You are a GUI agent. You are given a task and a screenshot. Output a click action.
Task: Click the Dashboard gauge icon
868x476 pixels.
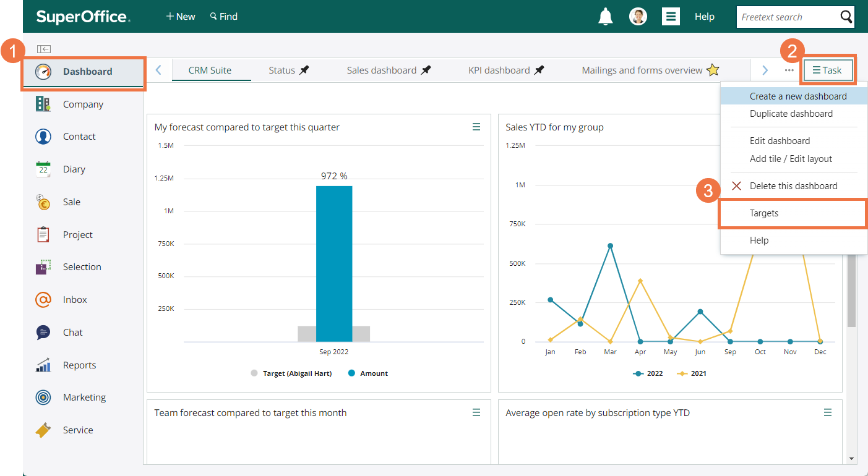coord(43,72)
